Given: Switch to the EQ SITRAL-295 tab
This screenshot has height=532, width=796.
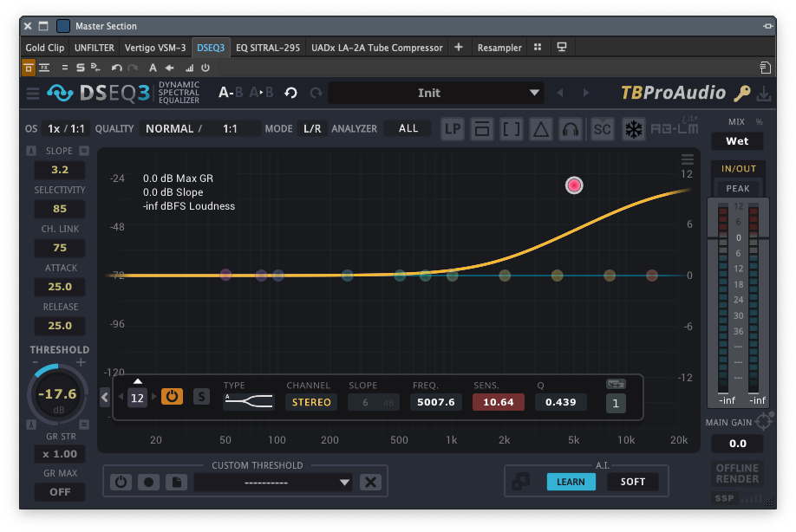Looking at the screenshot, I should pos(267,48).
